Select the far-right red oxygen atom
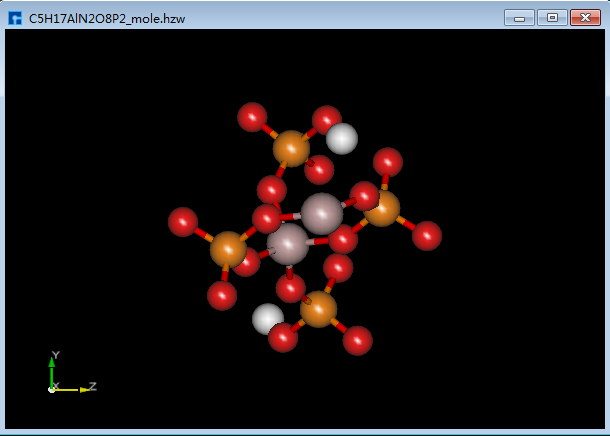This screenshot has width=610, height=436. click(x=427, y=236)
